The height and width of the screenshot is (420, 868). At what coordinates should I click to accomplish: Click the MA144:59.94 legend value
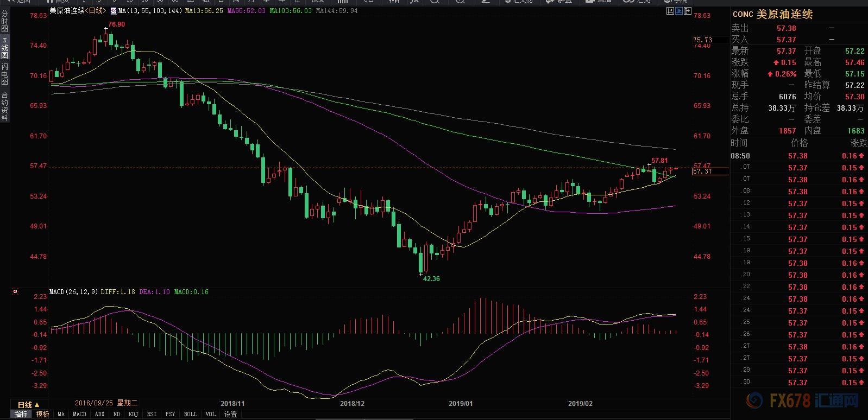[x=336, y=10]
